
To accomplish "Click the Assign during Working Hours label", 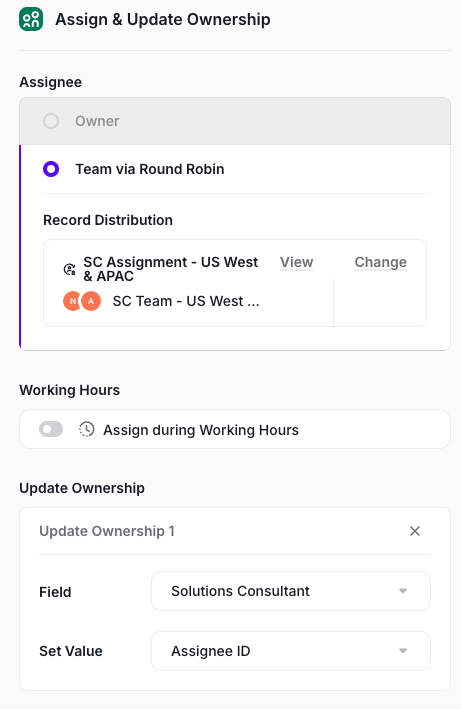I will click(201, 430).
